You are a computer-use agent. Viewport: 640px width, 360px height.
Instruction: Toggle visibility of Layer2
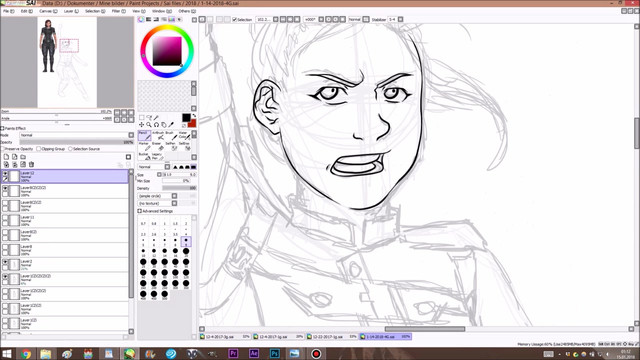5,262
